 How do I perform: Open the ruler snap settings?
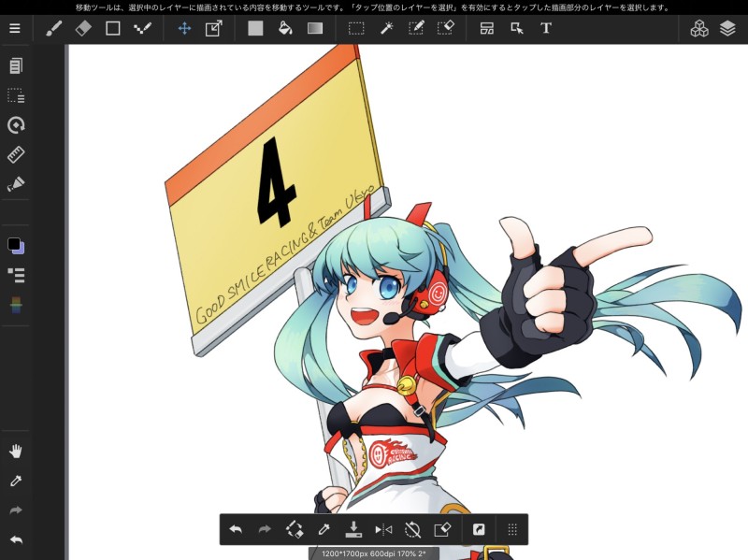(16, 154)
